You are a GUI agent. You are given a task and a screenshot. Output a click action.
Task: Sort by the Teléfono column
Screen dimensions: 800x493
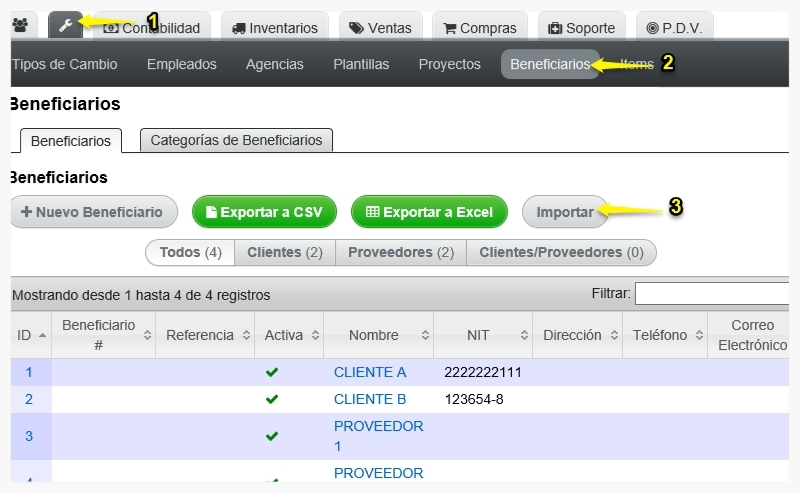(x=665, y=335)
